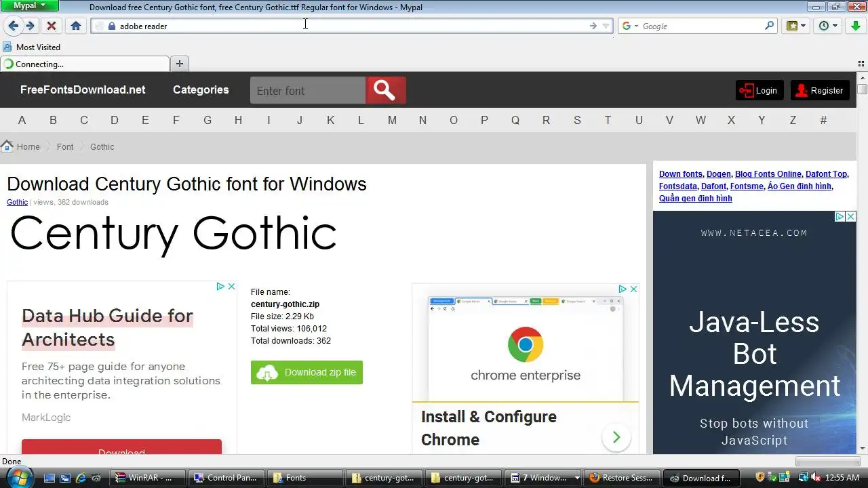Viewport: 868px width, 488px height.
Task: Click the taskbar clock 12:55 AM
Action: [x=843, y=478]
